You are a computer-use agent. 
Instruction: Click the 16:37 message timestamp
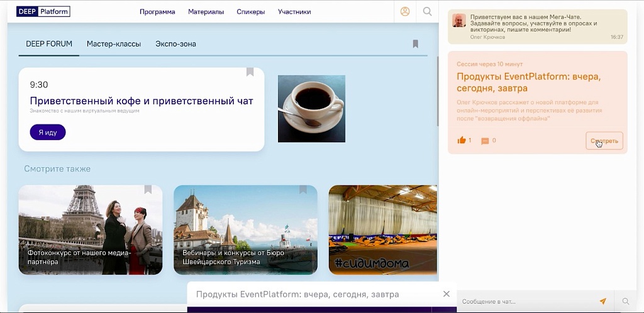point(617,37)
